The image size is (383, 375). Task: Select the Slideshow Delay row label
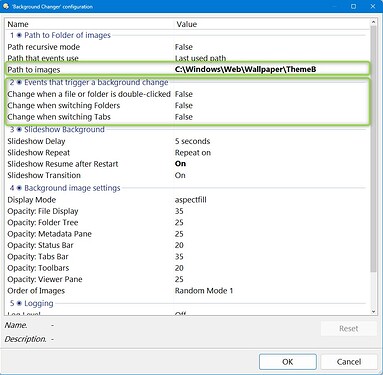[36, 141]
